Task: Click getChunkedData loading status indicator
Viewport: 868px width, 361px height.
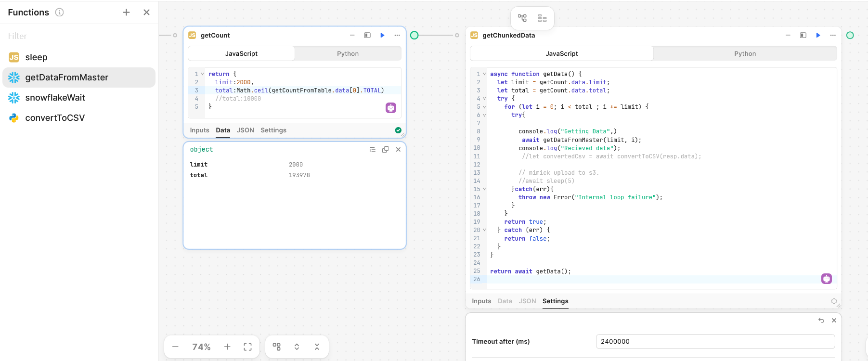Action: pos(834,301)
